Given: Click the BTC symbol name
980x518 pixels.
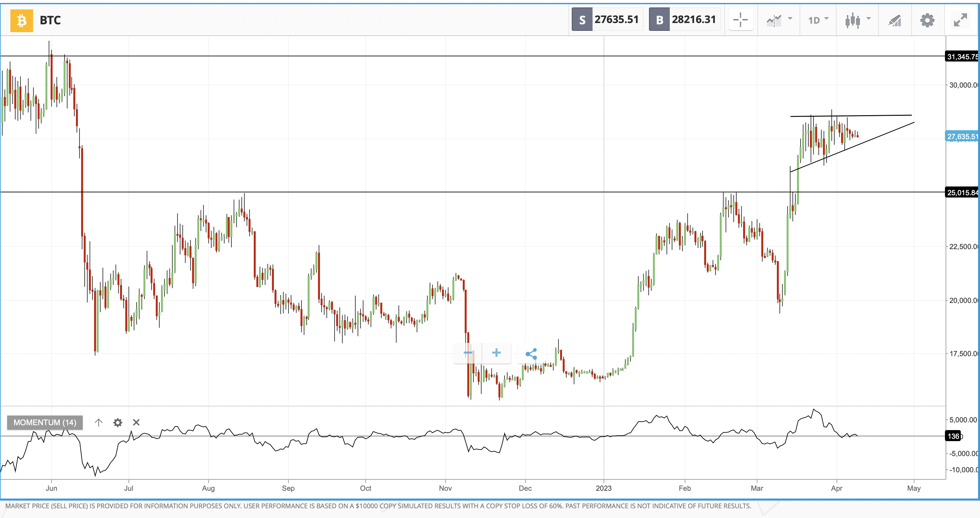Looking at the screenshot, I should (50, 20).
